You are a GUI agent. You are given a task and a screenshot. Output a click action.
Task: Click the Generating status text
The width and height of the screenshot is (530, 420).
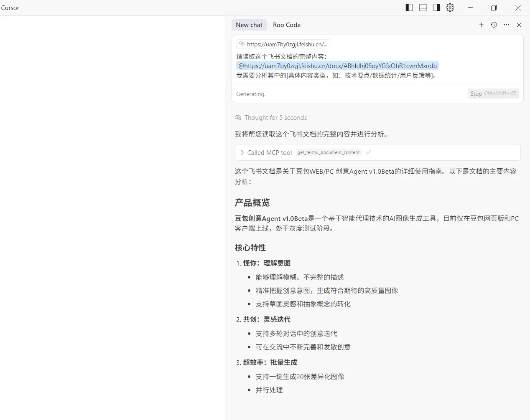251,94
